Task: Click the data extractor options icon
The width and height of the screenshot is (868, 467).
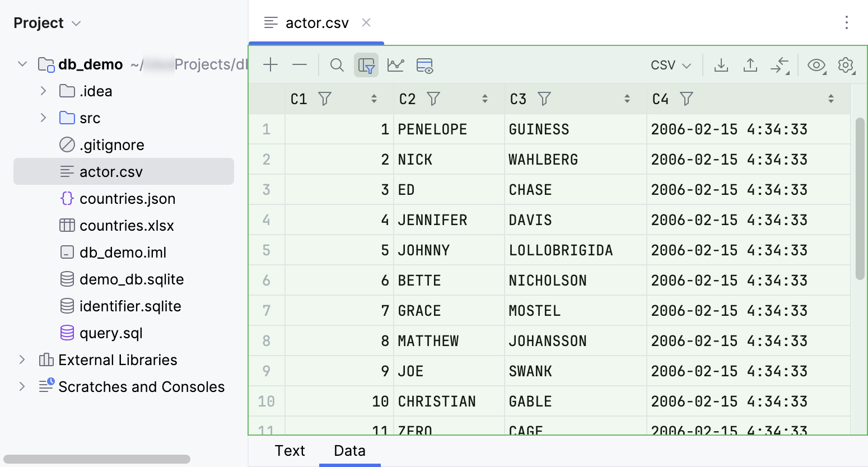Action: (424, 66)
